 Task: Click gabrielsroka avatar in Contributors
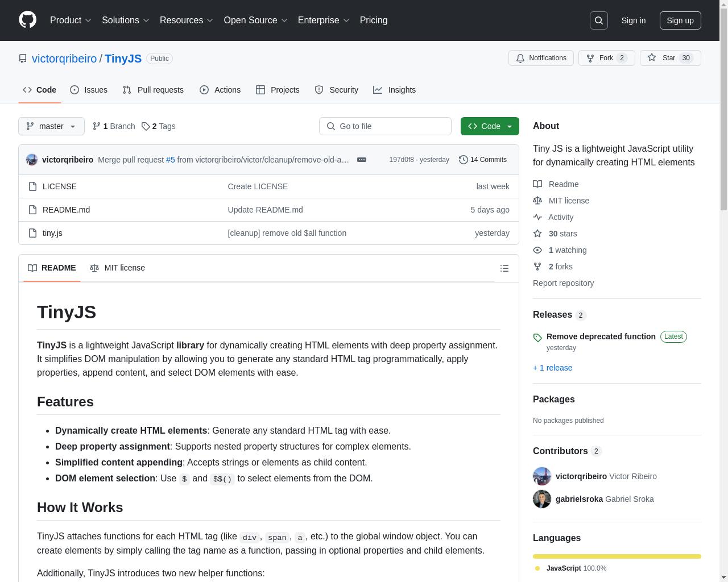(x=542, y=499)
